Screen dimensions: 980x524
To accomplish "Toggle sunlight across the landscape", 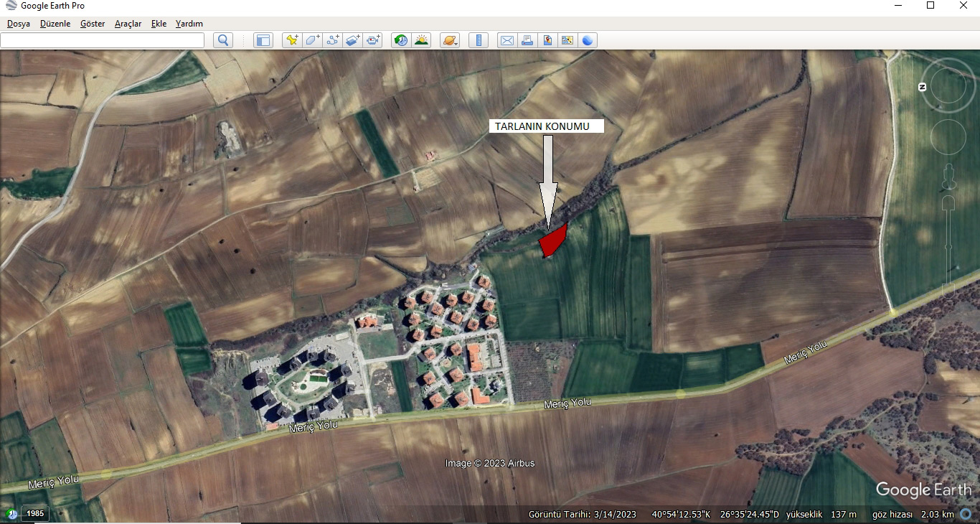I will click(x=421, y=40).
